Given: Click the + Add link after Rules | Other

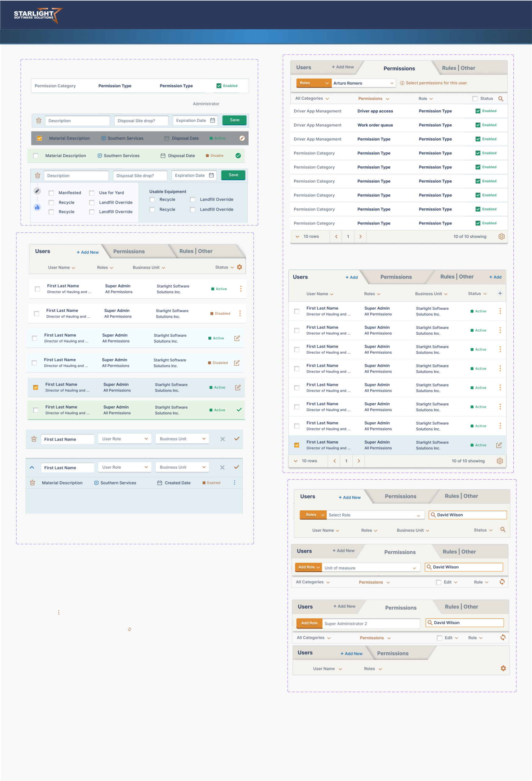Looking at the screenshot, I should (x=495, y=277).
